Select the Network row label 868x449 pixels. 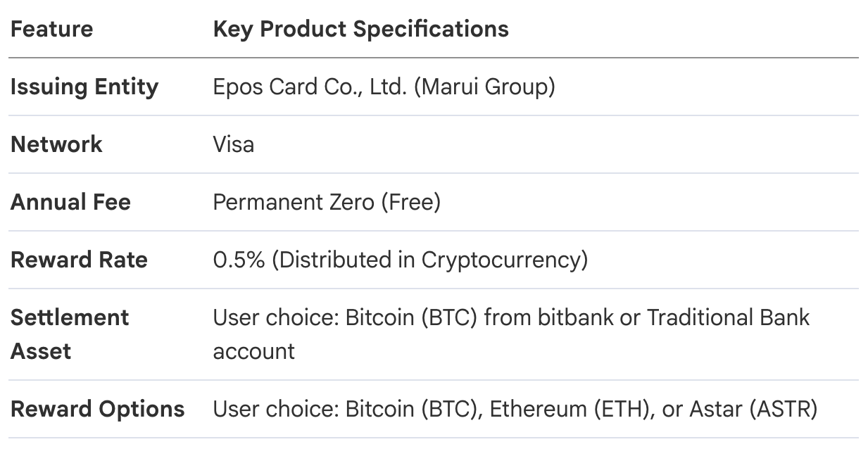click(56, 144)
